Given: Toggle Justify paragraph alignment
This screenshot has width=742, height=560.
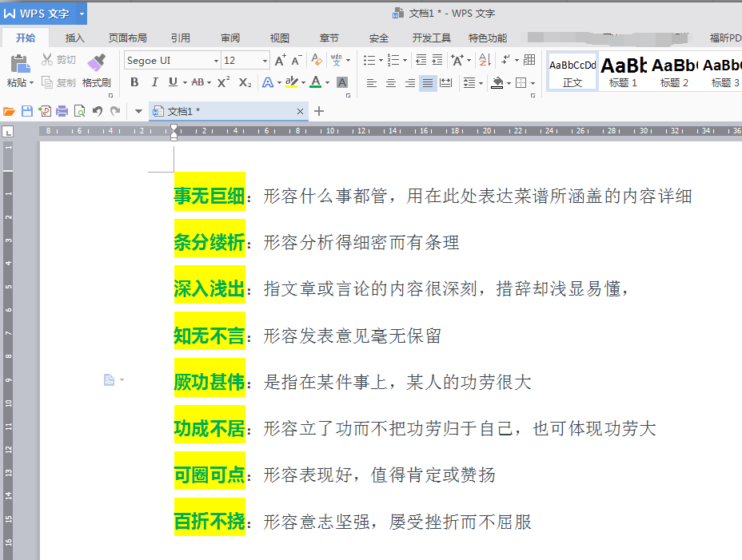Looking at the screenshot, I should (428, 82).
